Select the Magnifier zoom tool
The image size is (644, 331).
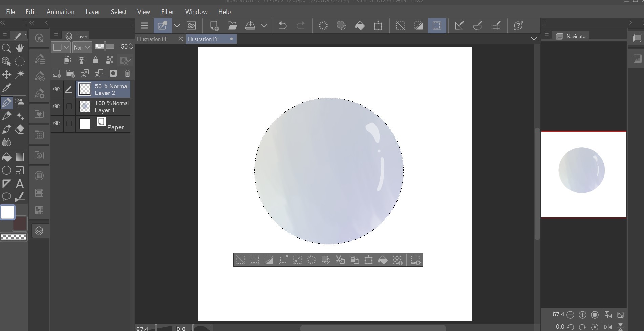6,48
